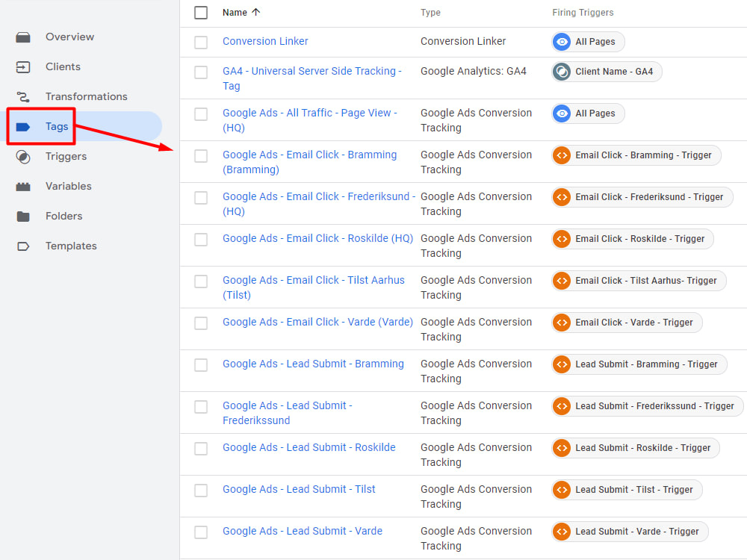Open the Folders section
Viewport: 747px width, 560px height.
click(63, 217)
